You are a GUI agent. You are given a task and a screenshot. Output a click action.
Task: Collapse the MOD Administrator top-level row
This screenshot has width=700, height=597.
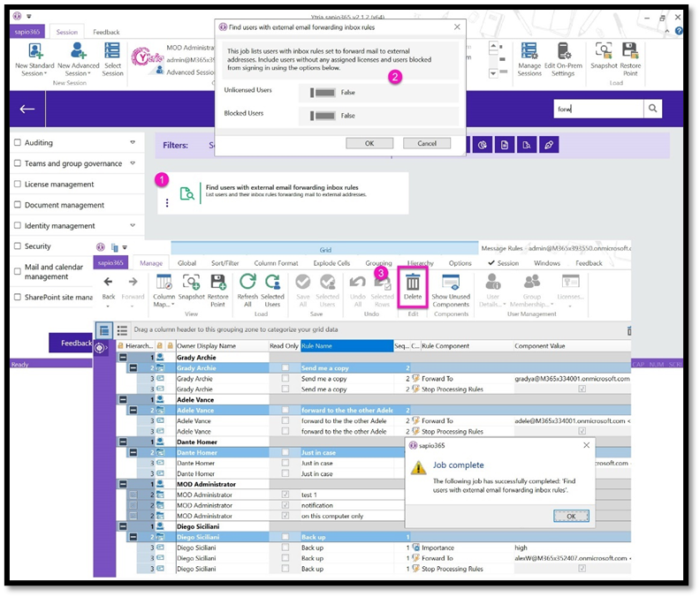[x=122, y=484]
